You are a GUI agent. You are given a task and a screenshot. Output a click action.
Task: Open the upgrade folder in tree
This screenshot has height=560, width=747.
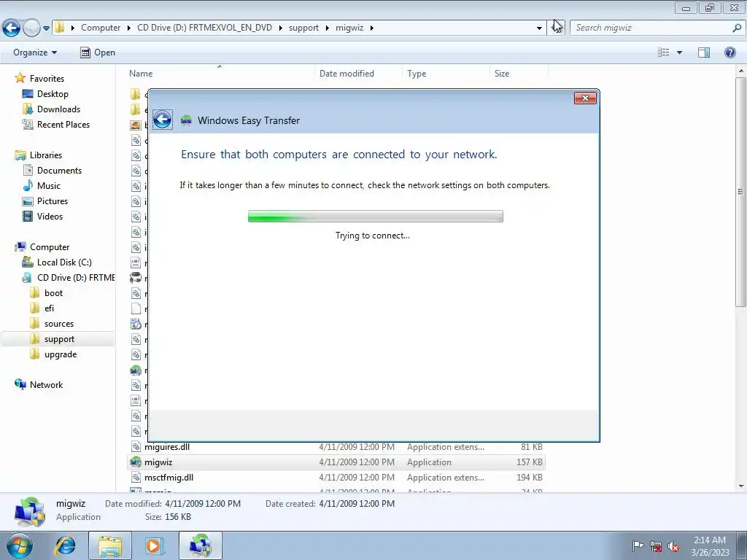point(61,354)
